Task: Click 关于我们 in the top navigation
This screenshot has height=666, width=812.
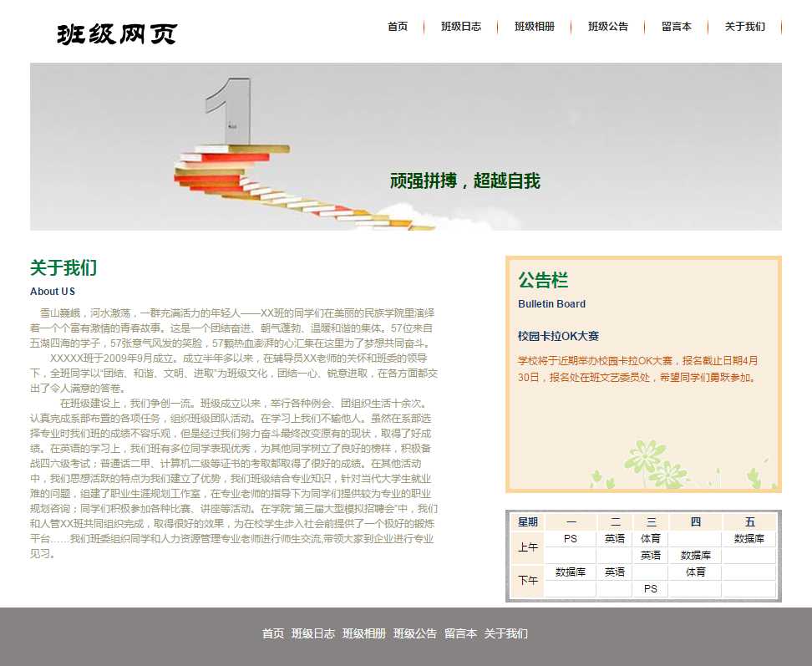Action: [x=745, y=27]
